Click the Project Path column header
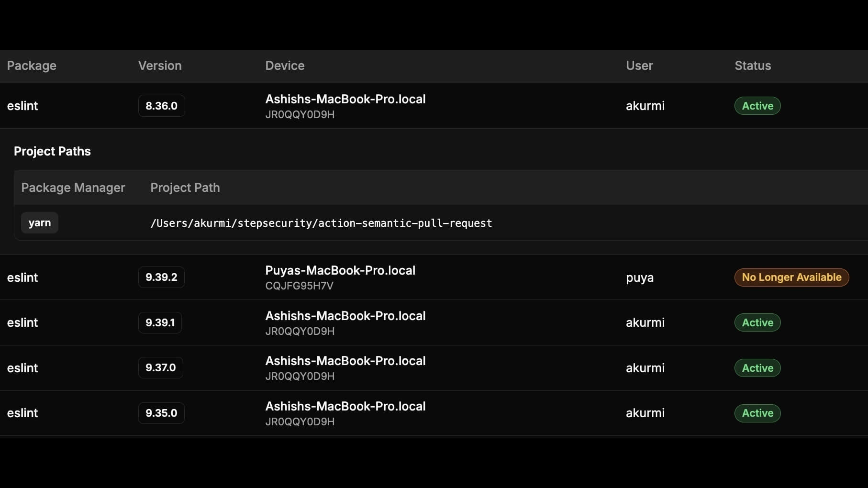This screenshot has height=488, width=868. 185,188
